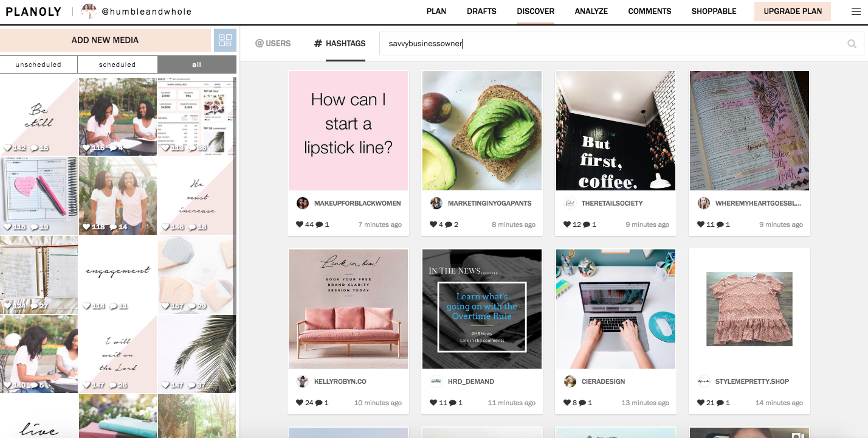Click the UPGRADE PLAN button
Screen dimensions: 868x438
pyautogui.click(x=793, y=11)
